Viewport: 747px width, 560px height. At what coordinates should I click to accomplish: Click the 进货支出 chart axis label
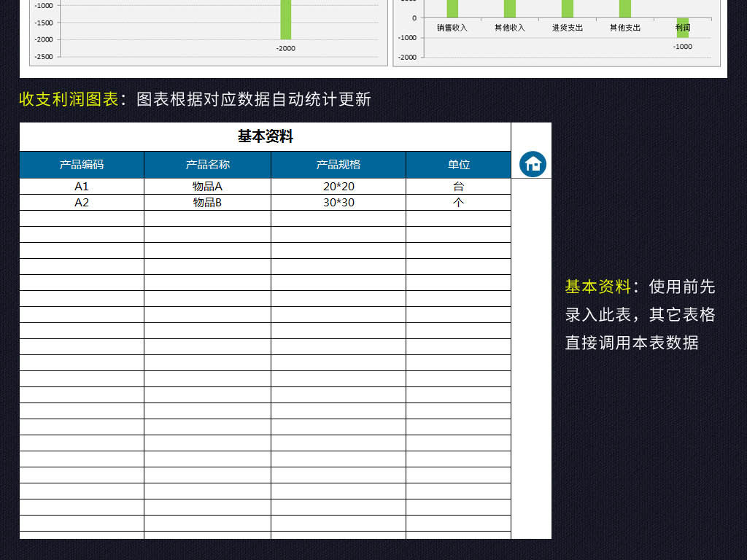(x=568, y=28)
